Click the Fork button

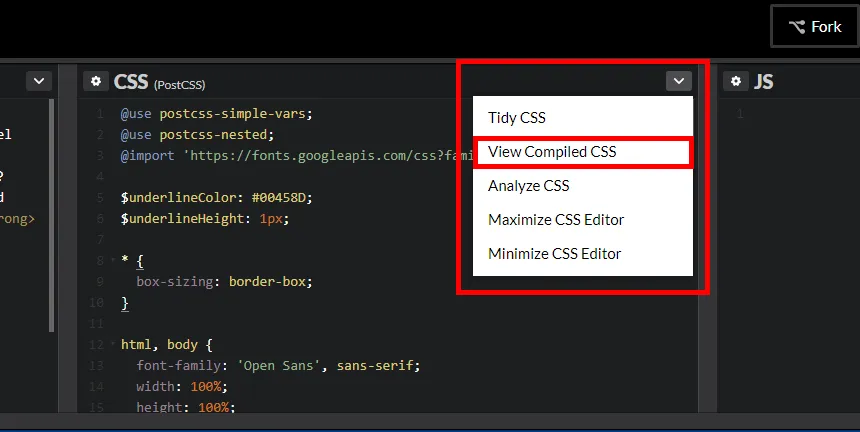click(815, 26)
